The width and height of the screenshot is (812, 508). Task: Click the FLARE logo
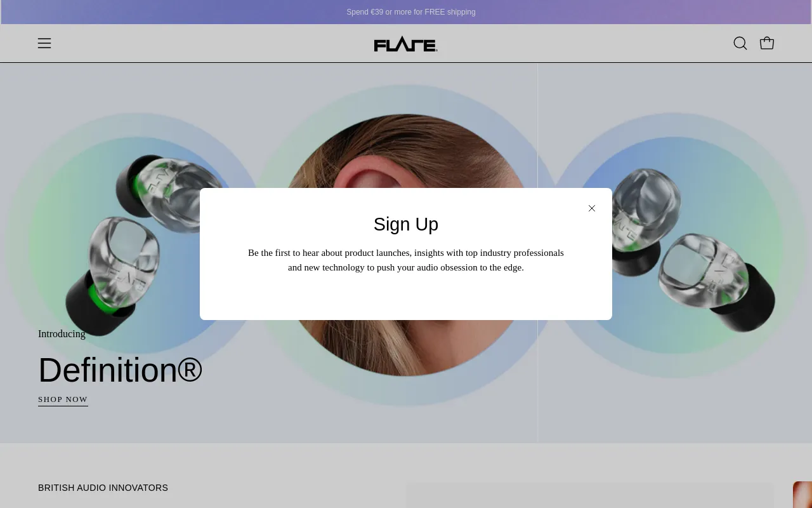(x=405, y=44)
